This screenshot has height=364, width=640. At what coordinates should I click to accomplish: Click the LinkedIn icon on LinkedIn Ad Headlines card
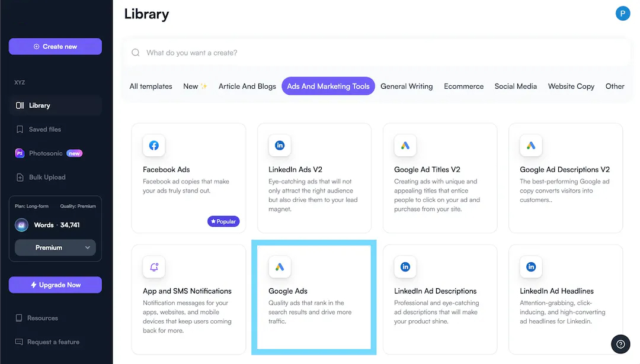pos(531,267)
